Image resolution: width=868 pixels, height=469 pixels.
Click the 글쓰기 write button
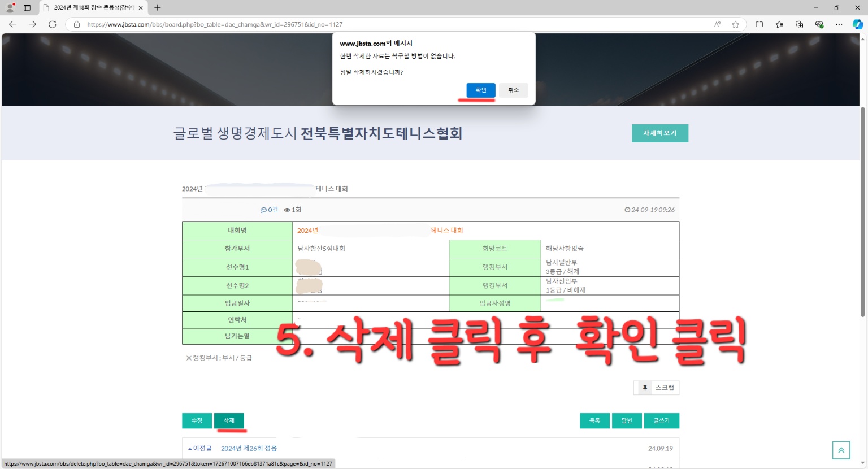pyautogui.click(x=662, y=421)
